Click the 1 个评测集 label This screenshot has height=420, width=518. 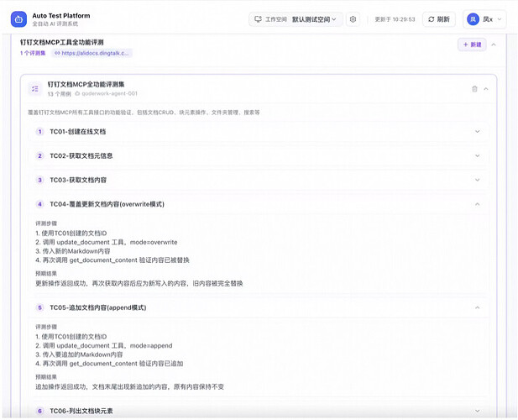click(33, 53)
